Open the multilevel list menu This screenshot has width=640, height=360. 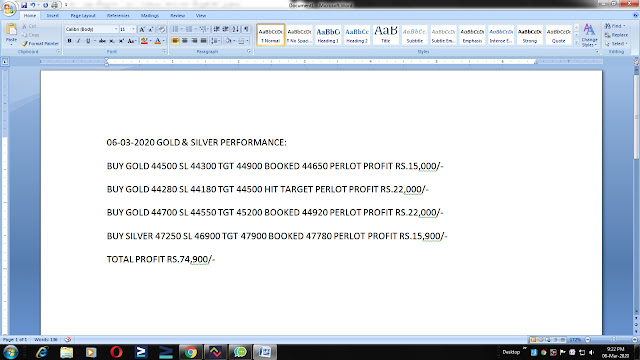coord(203,29)
